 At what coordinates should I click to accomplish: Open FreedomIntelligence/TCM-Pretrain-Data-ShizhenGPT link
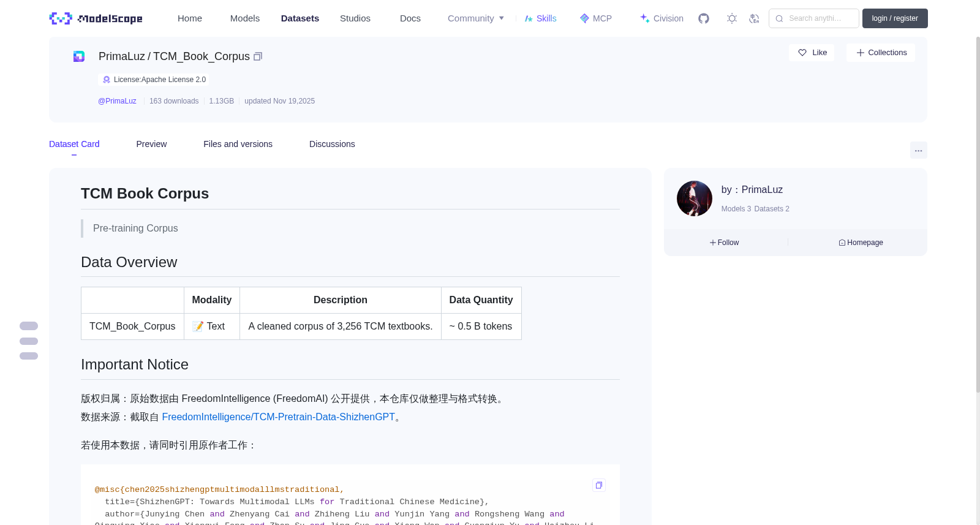(x=279, y=417)
